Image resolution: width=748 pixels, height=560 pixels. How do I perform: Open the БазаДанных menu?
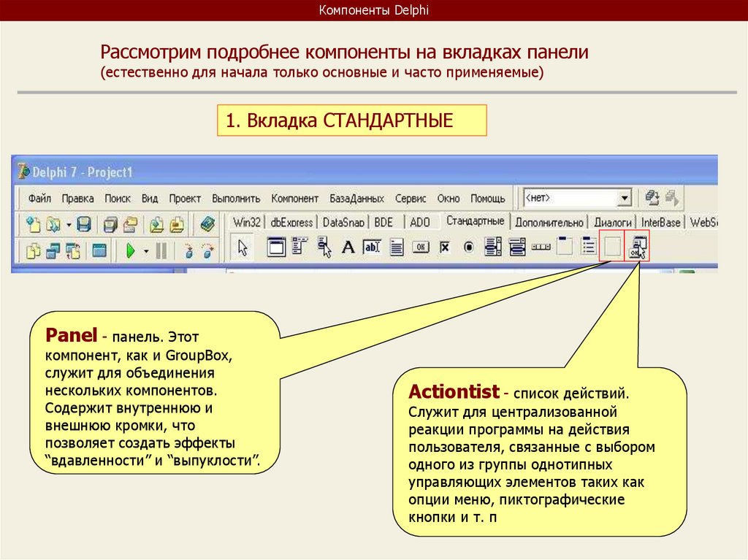point(356,199)
